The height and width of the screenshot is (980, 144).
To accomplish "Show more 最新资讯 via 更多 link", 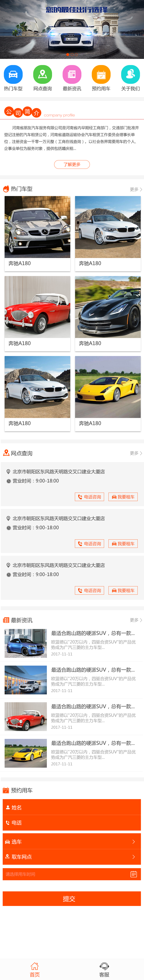I will [x=136, y=620].
